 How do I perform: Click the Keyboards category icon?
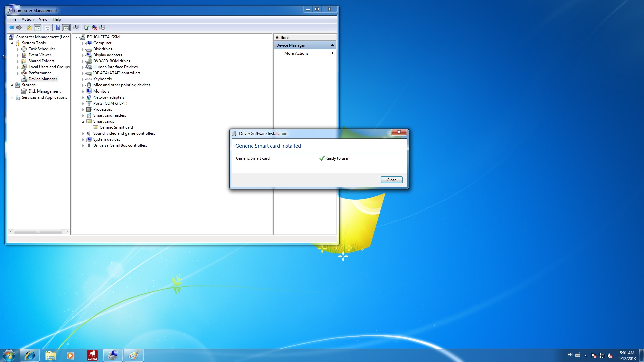coord(89,79)
